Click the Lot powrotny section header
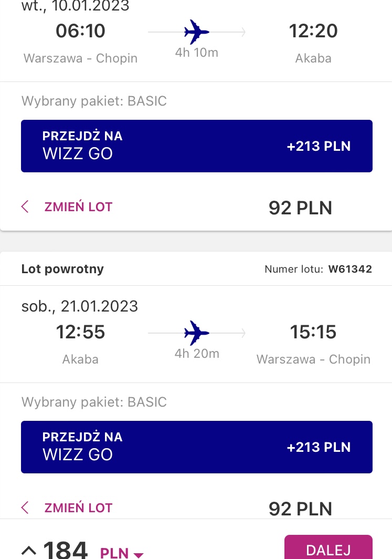Viewport: 392px width, 559px height. tap(62, 269)
